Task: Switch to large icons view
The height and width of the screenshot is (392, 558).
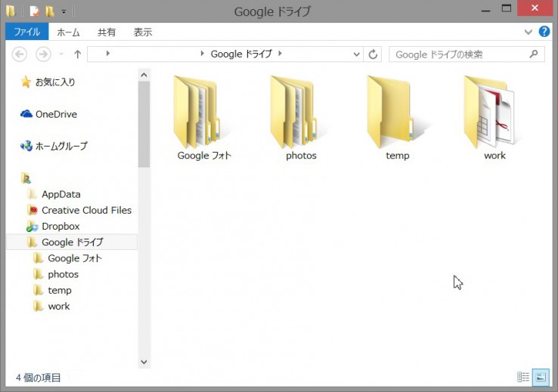Action: (541, 377)
